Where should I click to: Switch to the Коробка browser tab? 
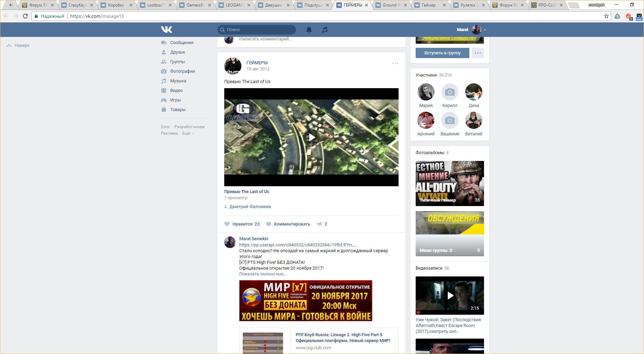tap(116, 5)
